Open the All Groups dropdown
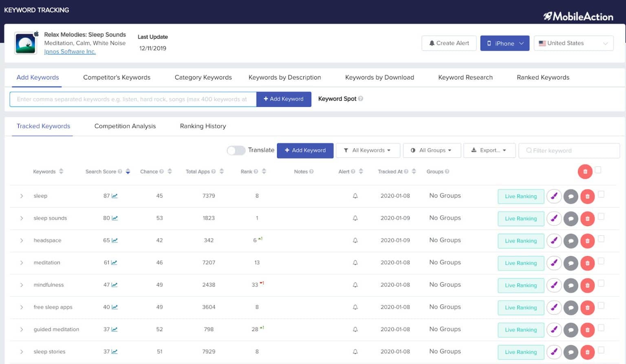The image size is (626, 364). point(432,150)
